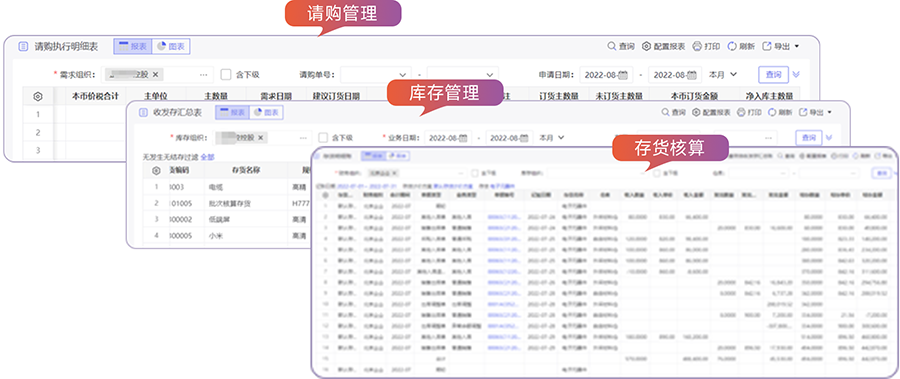Switch 请购执行明细表 to 图表 view

(171, 47)
